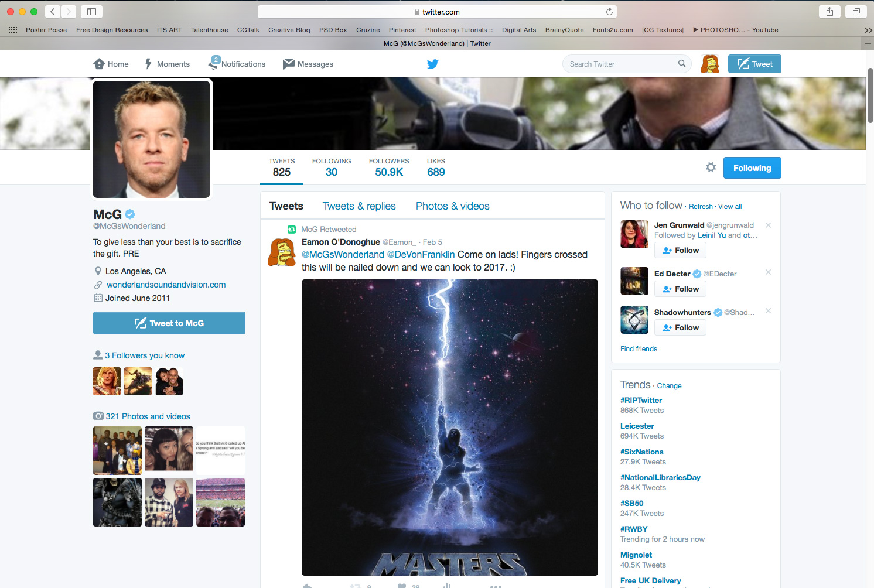This screenshot has height=588, width=874.
Task: Click Safari's forward arrow button
Action: [x=69, y=12]
